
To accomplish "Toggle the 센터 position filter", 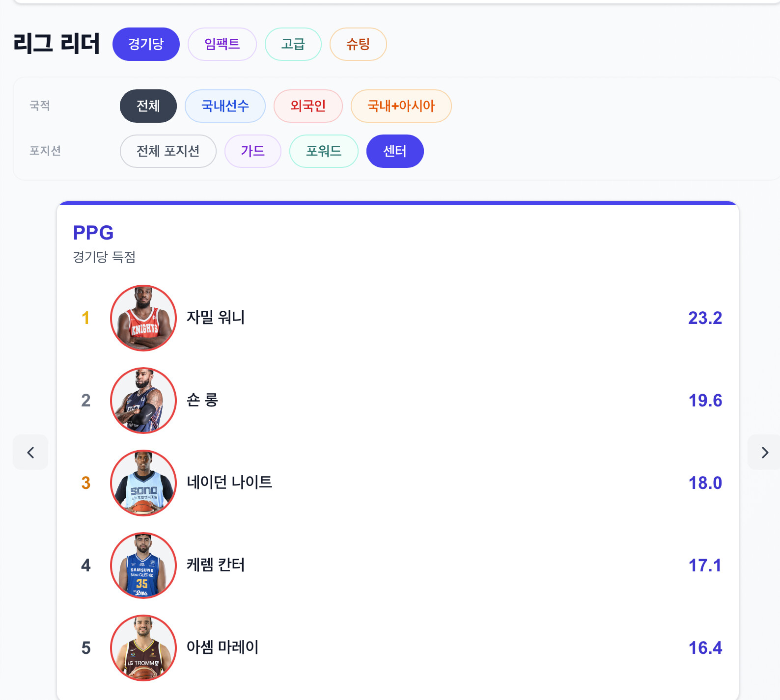I will [x=395, y=151].
